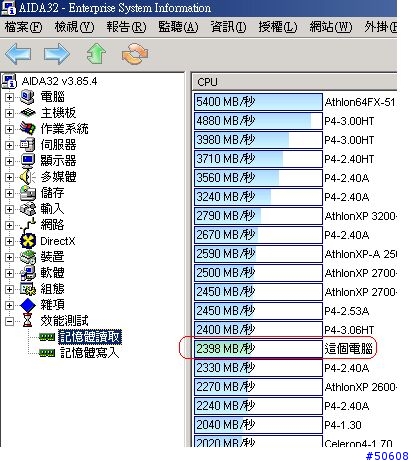
Task: Click the 3980 MB/秒 result row
Action: pos(295,140)
